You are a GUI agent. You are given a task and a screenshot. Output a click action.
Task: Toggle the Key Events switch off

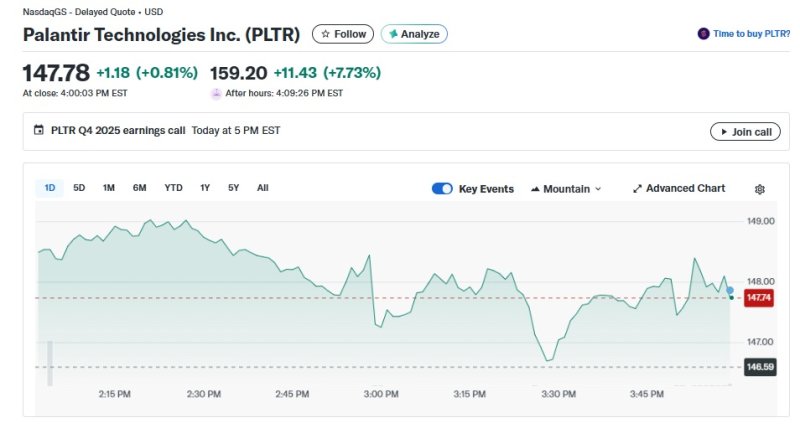(x=442, y=189)
